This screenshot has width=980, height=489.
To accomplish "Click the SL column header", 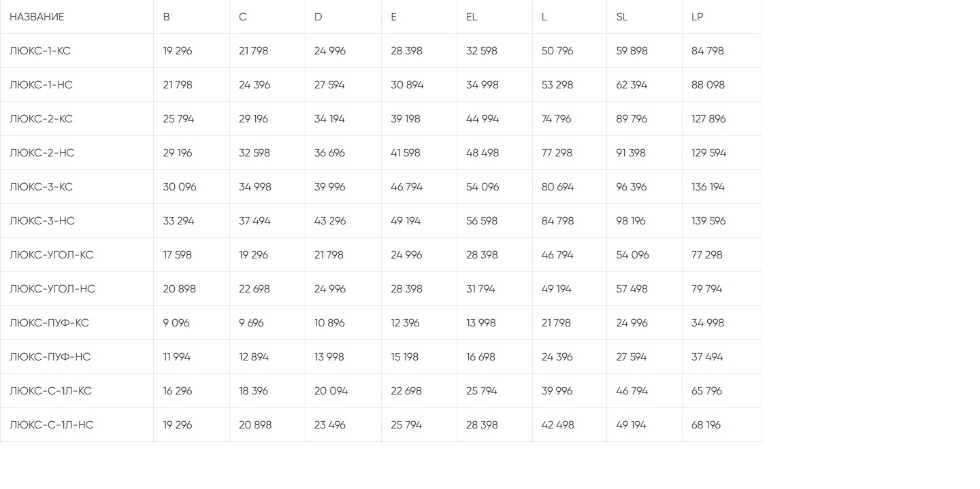I will pyautogui.click(x=621, y=17).
